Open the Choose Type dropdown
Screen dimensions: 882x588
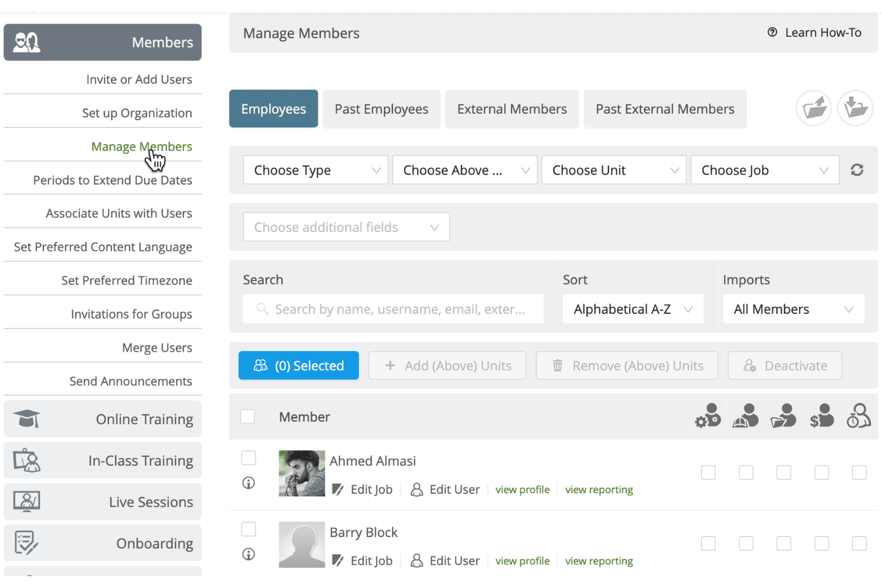pyautogui.click(x=316, y=170)
